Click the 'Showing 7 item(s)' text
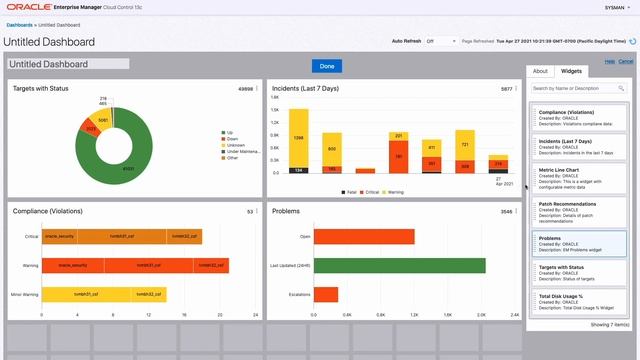Image resolution: width=640 pixels, height=360 pixels. (x=610, y=325)
